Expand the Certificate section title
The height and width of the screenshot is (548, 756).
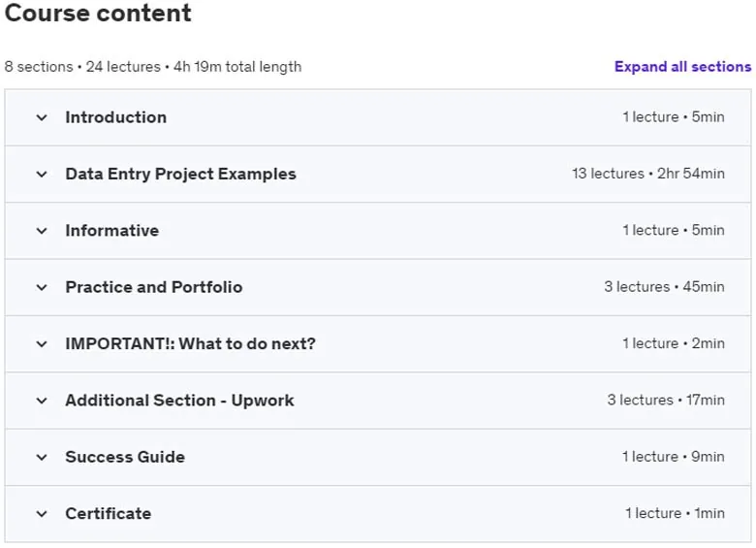click(x=108, y=513)
